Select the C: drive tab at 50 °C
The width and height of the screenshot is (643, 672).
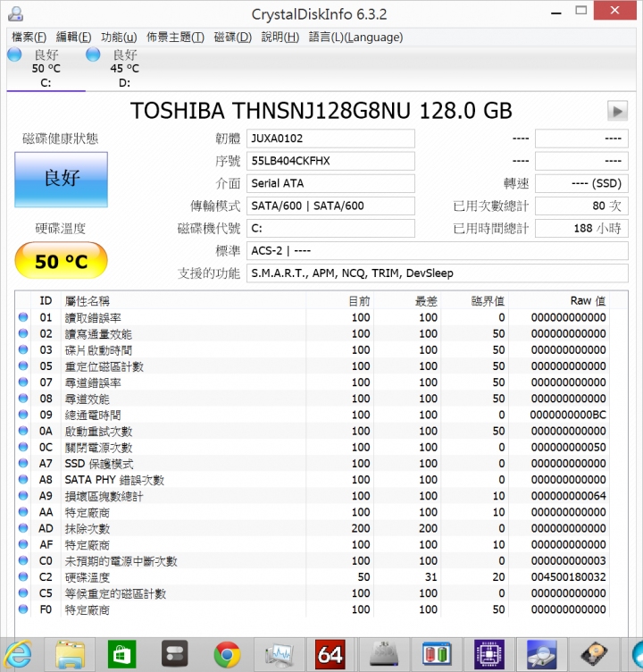coord(46,69)
